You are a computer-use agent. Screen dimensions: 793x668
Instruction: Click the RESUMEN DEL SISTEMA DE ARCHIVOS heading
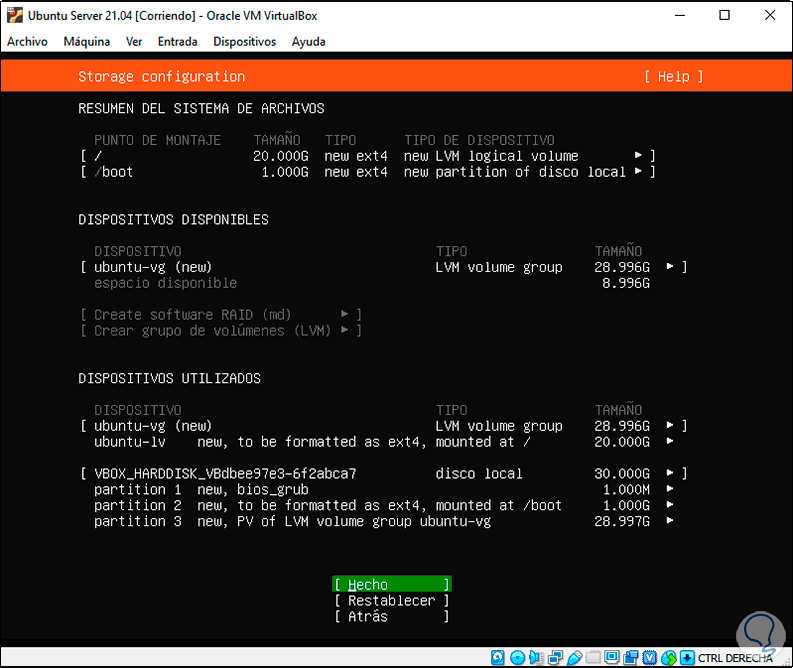click(201, 108)
